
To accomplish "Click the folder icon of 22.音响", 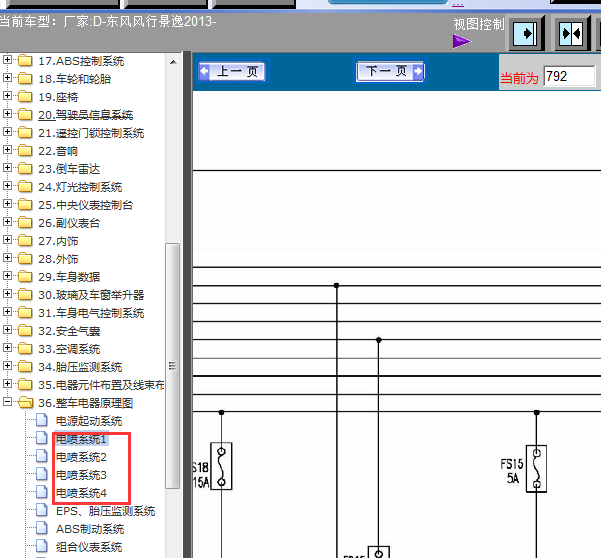I will 25,150.
